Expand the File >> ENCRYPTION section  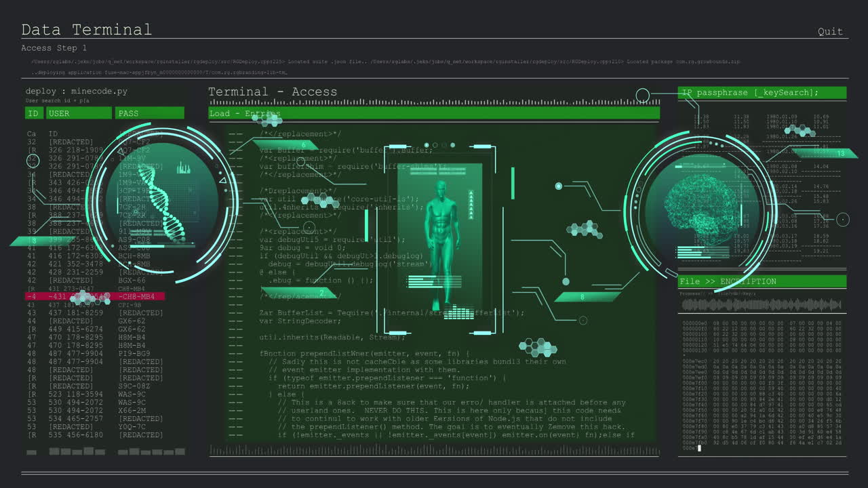click(x=762, y=281)
